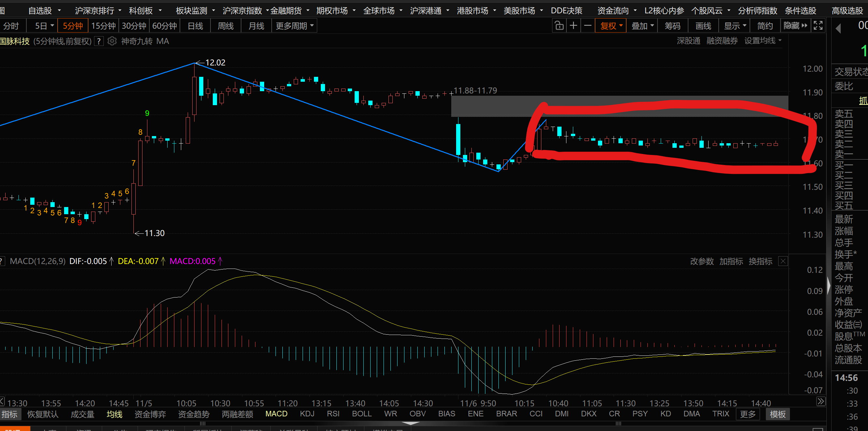Zoom out the chart with the minus icon

pyautogui.click(x=588, y=26)
